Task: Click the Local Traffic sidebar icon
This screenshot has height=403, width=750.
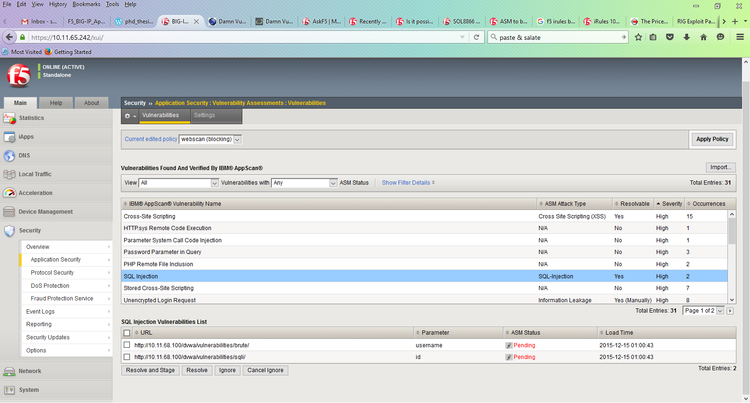Action: pos(9,174)
